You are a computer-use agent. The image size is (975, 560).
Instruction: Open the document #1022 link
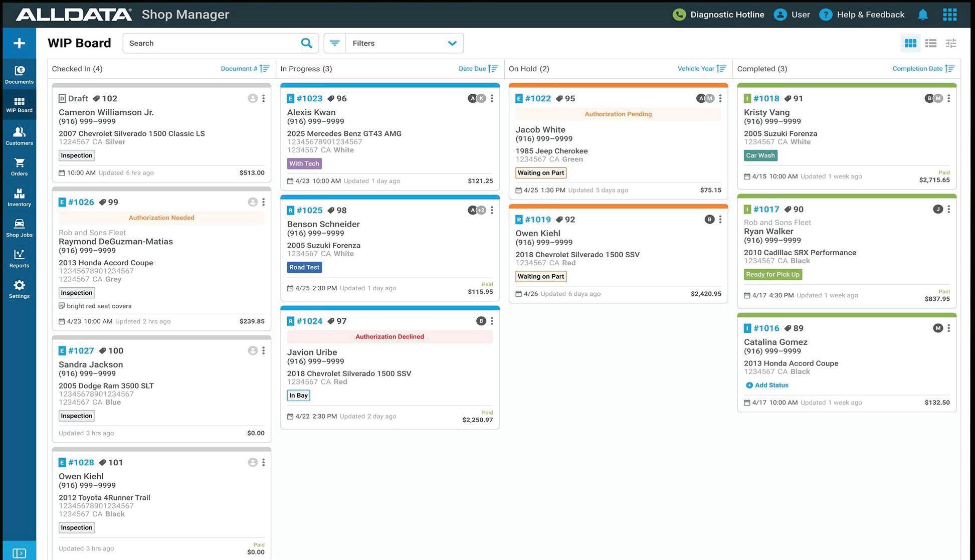tap(537, 98)
